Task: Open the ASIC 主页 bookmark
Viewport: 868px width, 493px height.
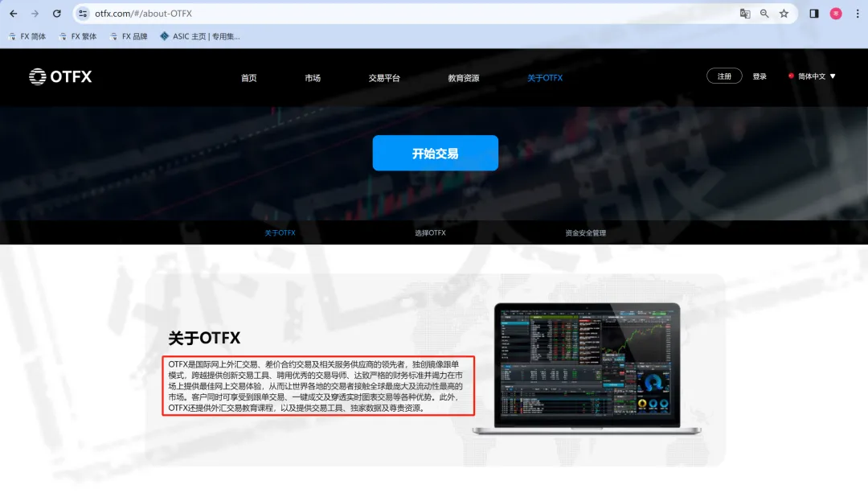Action: coord(200,36)
